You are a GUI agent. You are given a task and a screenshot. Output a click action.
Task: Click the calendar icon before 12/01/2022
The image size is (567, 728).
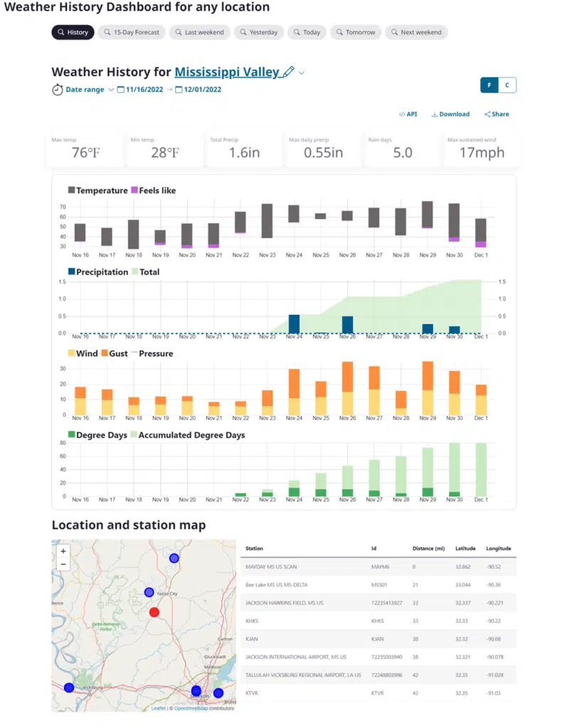[x=179, y=90]
